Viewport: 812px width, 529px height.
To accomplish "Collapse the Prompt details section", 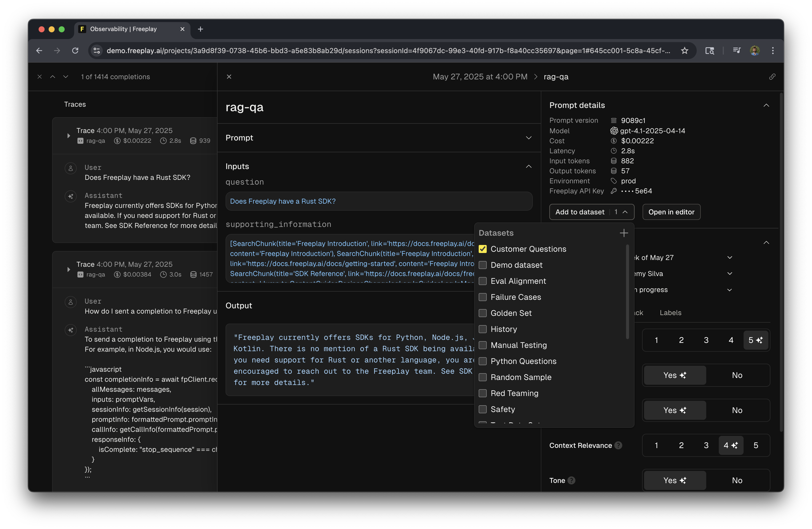I will coord(766,105).
